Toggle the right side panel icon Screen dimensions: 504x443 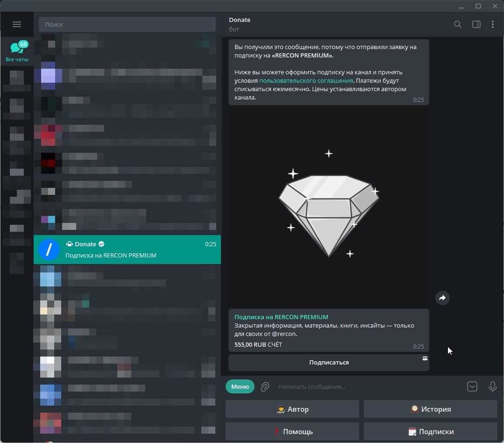(476, 24)
